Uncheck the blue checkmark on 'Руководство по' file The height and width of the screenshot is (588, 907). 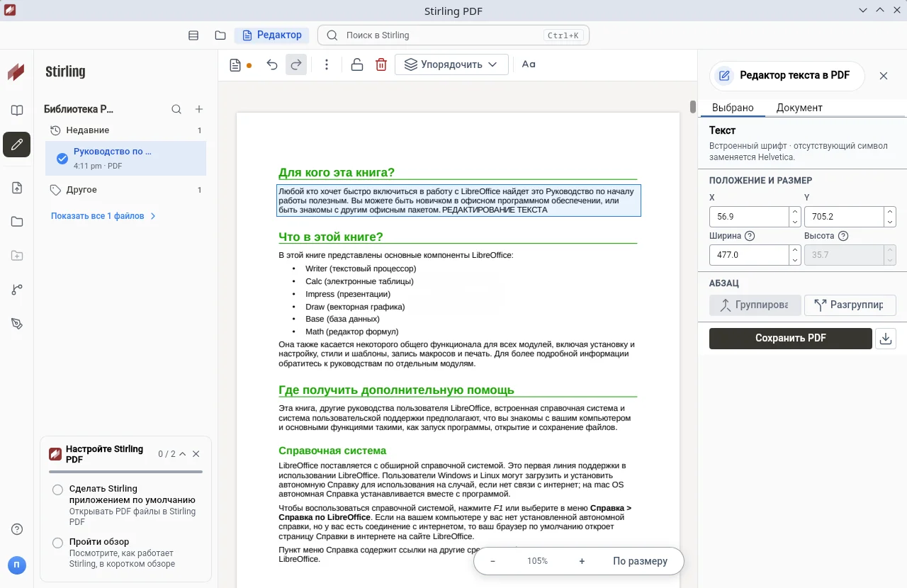point(62,158)
